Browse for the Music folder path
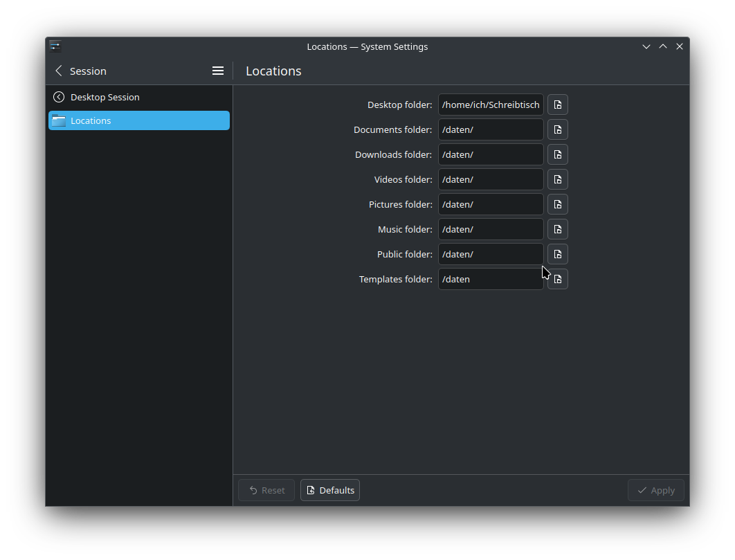Viewport: 735px width, 560px height. (x=557, y=229)
